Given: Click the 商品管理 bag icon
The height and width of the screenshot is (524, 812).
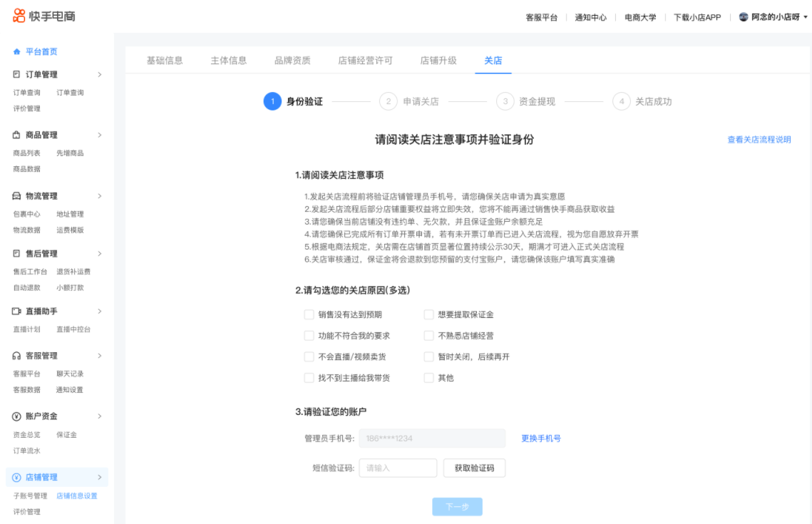Looking at the screenshot, I should pyautogui.click(x=16, y=135).
